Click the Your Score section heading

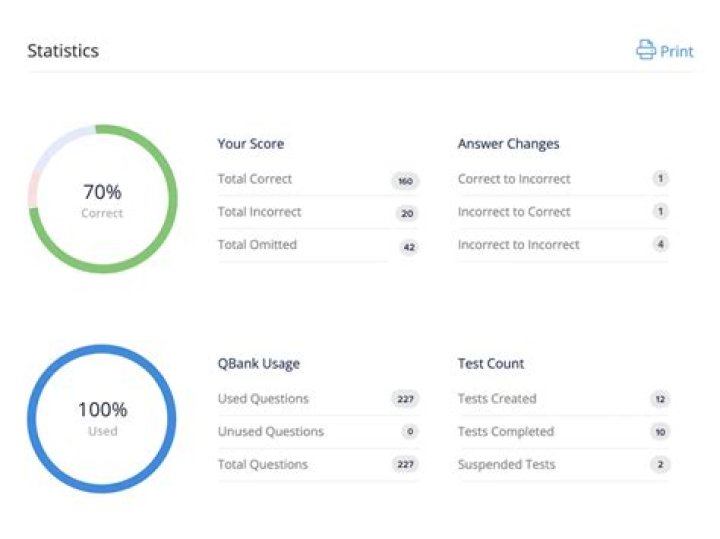click(250, 144)
